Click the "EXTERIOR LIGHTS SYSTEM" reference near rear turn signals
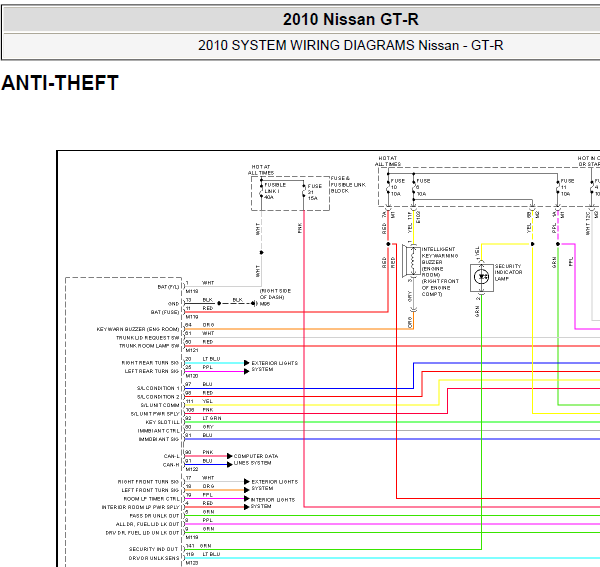This screenshot has width=600, height=567. coord(274,366)
